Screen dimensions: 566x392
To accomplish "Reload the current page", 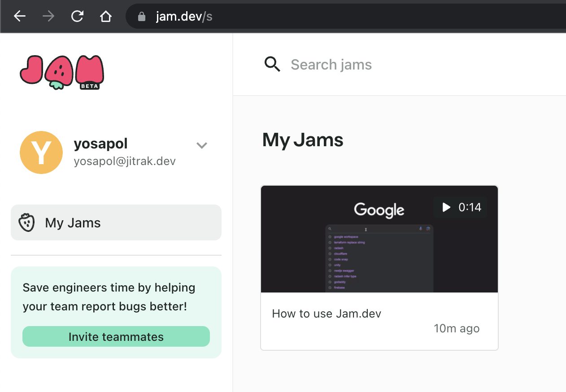I will 77,17.
